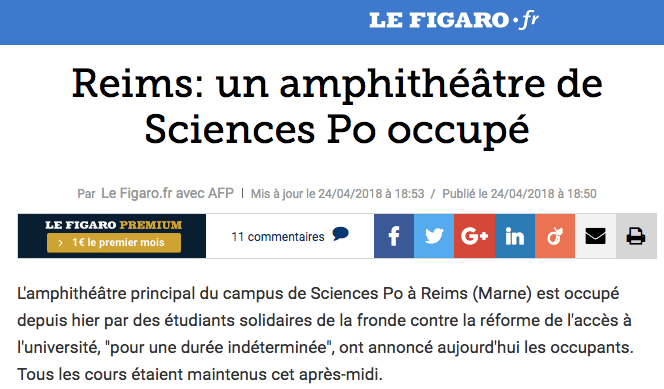Click the '1€ le premier mois' button
The height and width of the screenshot is (389, 664).
coord(114,243)
